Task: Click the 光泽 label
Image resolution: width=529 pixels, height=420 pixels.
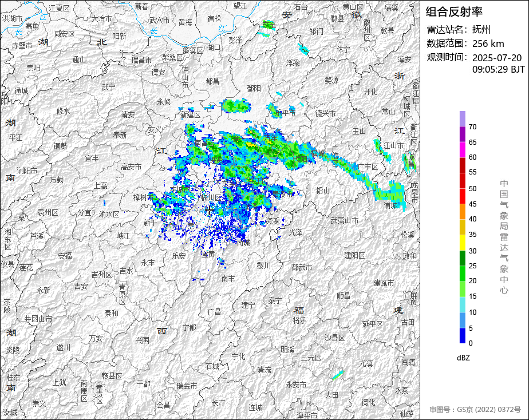Action: click(x=295, y=232)
